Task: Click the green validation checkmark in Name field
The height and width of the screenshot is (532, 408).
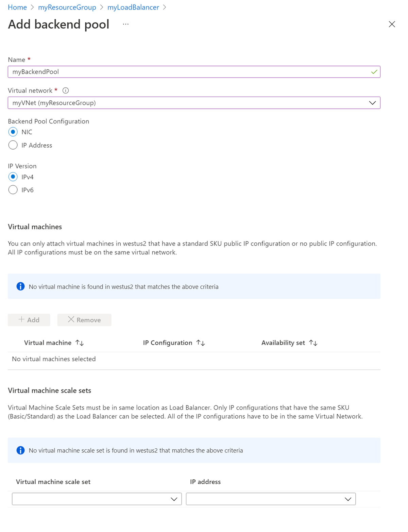Action: (x=374, y=72)
